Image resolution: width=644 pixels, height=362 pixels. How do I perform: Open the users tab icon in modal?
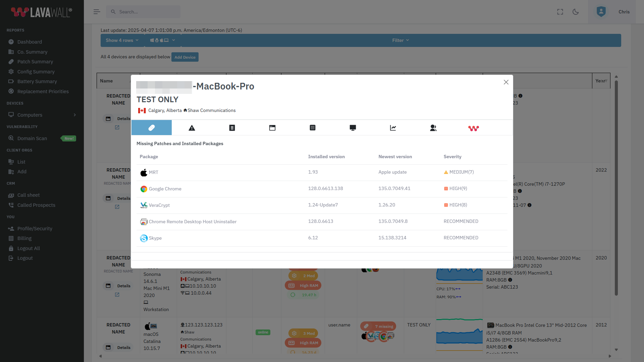(433, 128)
